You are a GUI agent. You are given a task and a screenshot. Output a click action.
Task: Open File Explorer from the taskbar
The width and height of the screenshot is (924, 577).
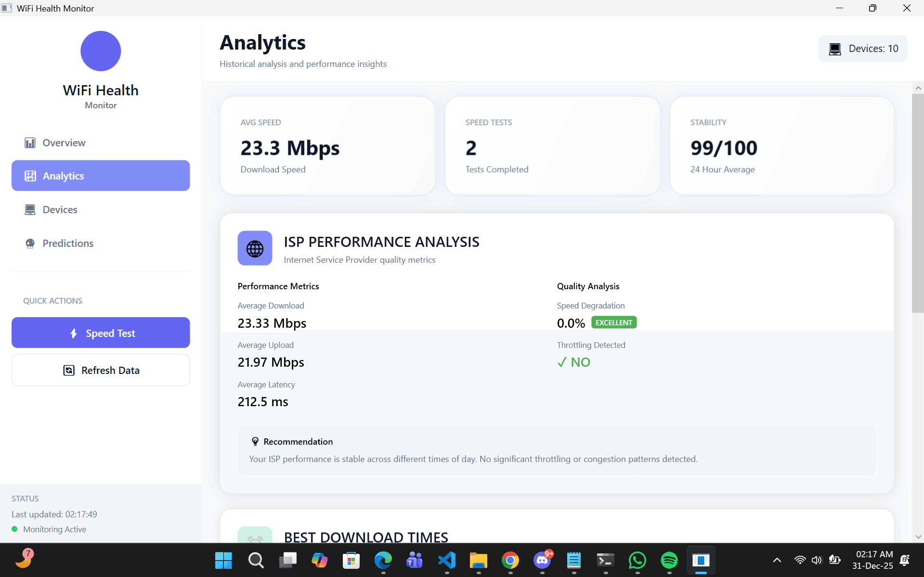[479, 560]
